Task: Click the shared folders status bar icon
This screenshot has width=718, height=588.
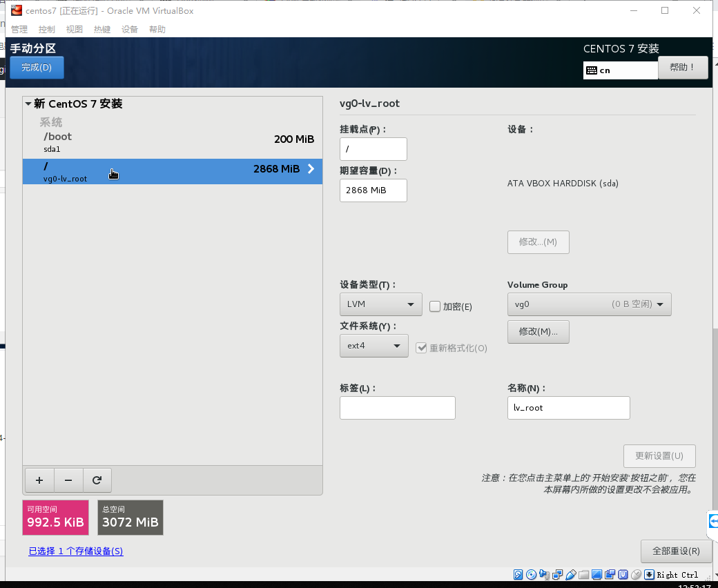Action: (x=584, y=575)
